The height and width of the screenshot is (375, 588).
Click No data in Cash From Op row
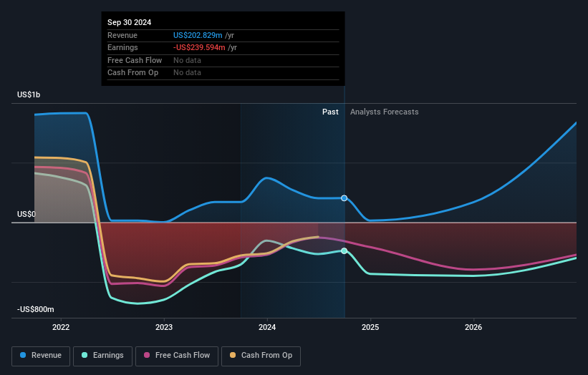pos(187,73)
